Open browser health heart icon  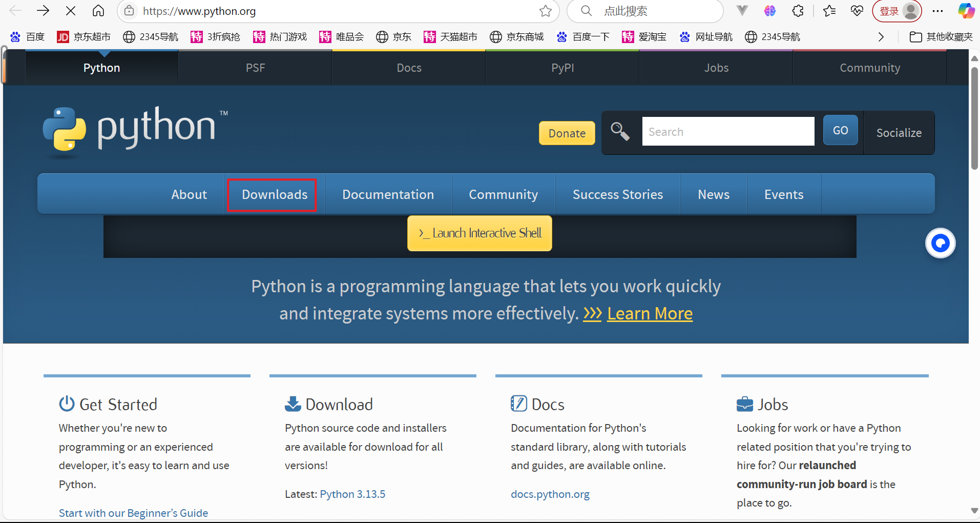[x=857, y=11]
